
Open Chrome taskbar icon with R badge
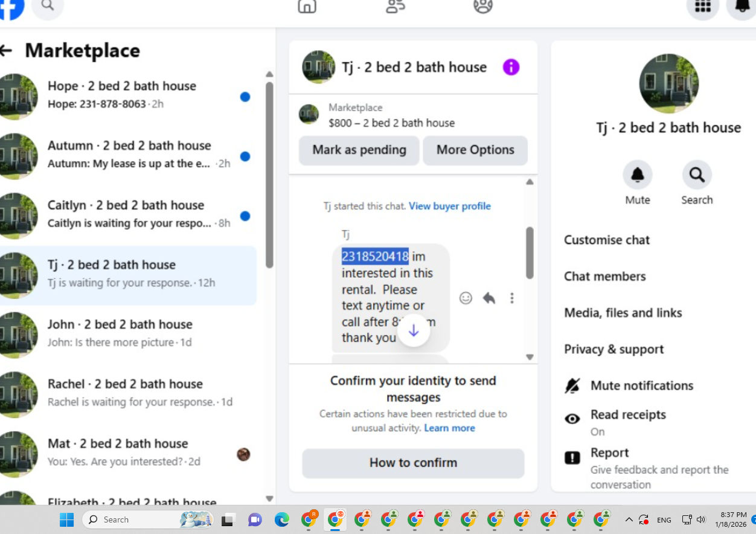[309, 520]
